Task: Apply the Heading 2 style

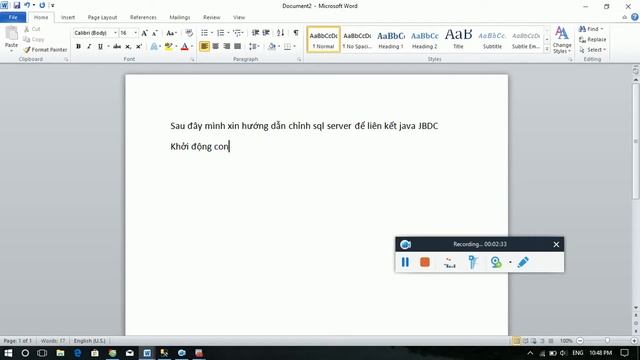Action: pos(424,40)
